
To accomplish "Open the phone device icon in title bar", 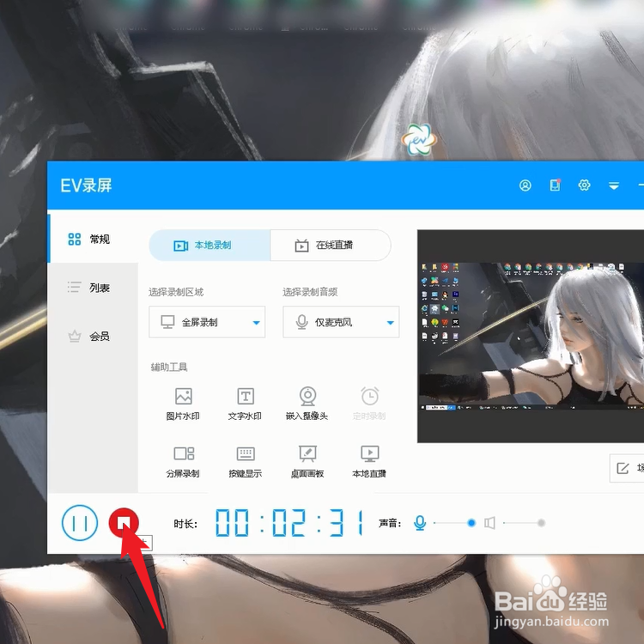I will click(x=555, y=185).
